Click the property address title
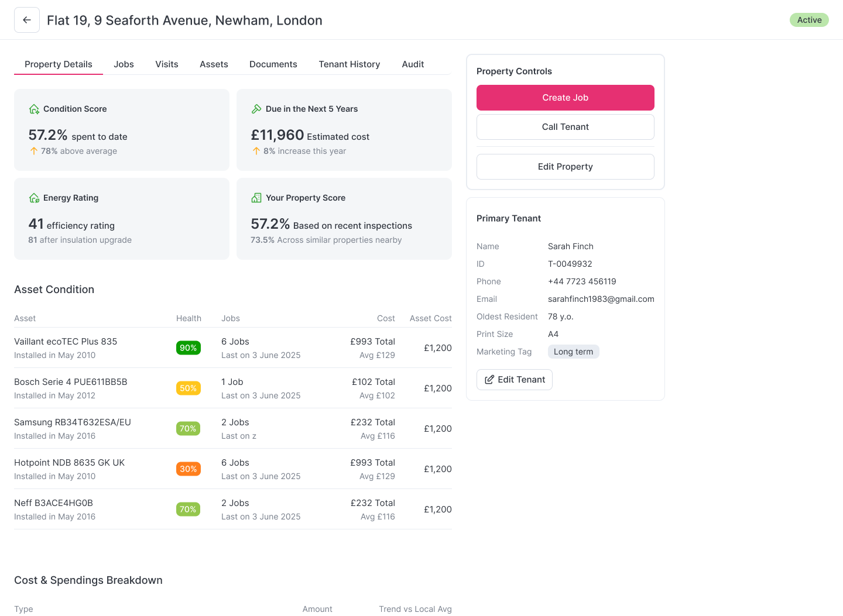 tap(184, 20)
